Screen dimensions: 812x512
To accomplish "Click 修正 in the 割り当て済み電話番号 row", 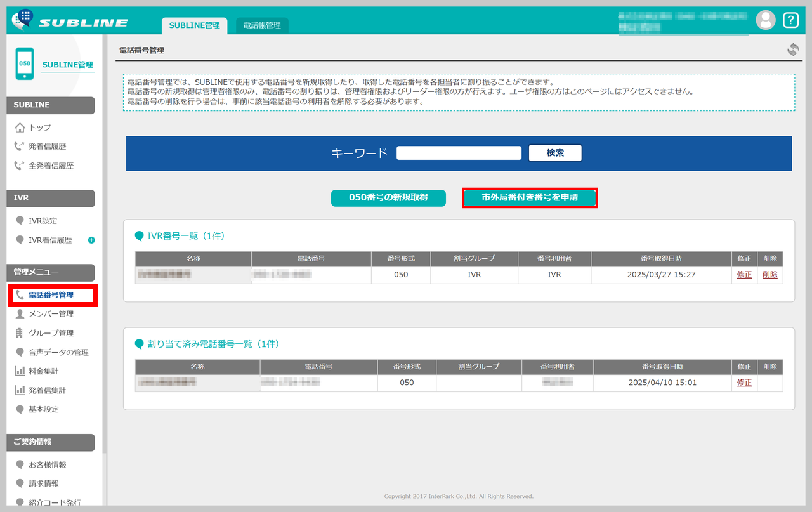I will [x=744, y=383].
